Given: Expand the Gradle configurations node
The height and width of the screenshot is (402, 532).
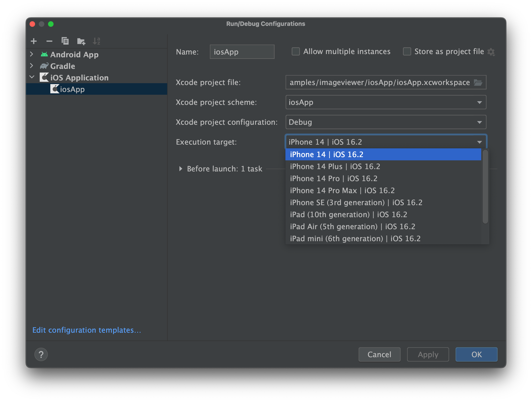Looking at the screenshot, I should pos(31,66).
